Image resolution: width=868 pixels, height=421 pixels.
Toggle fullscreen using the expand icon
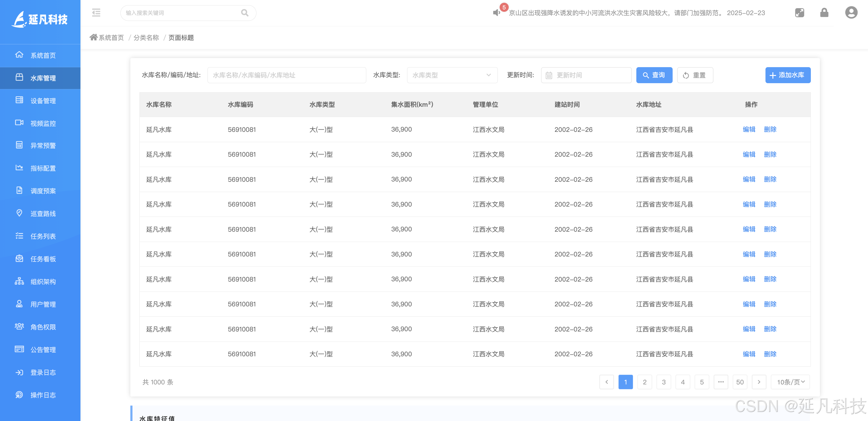coord(799,13)
